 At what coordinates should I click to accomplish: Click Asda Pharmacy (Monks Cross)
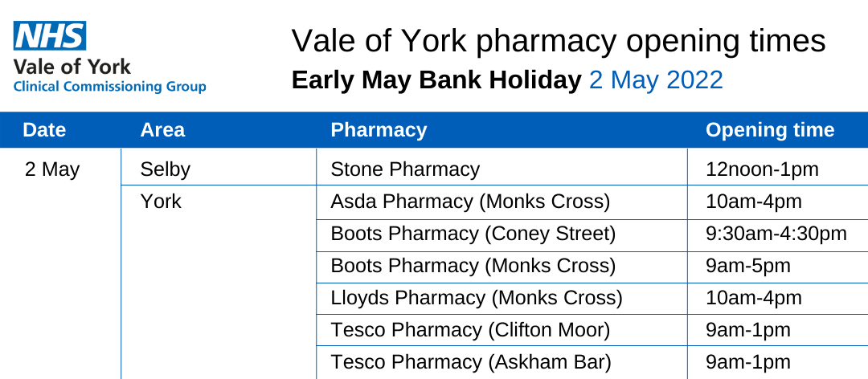470,202
